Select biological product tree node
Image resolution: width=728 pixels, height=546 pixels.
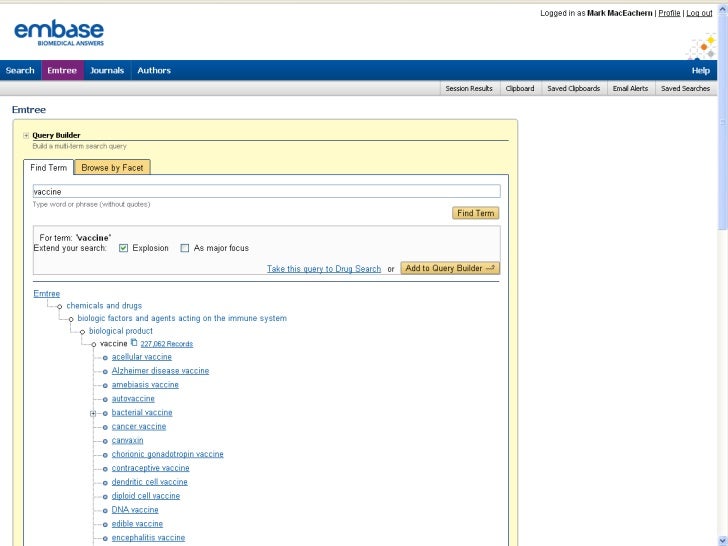[121, 331]
